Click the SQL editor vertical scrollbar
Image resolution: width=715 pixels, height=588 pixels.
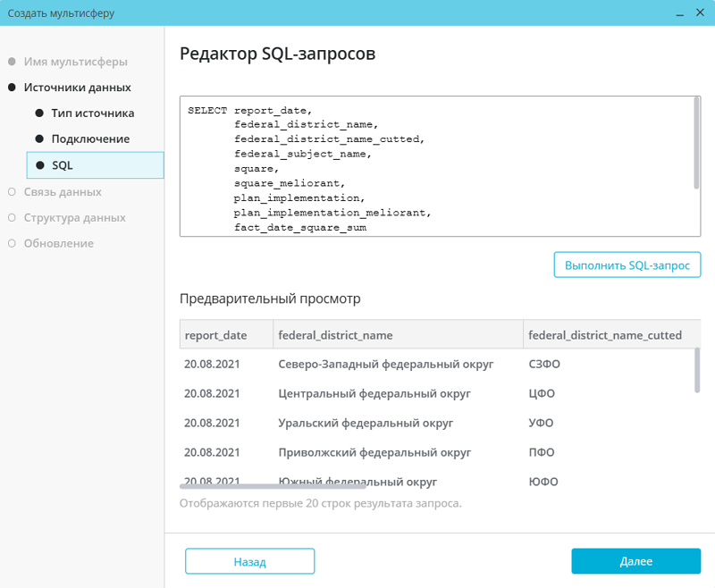tap(696, 143)
